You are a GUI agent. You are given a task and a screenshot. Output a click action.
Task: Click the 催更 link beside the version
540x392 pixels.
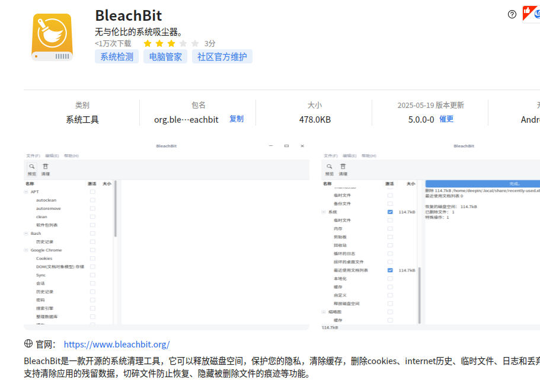tap(446, 119)
